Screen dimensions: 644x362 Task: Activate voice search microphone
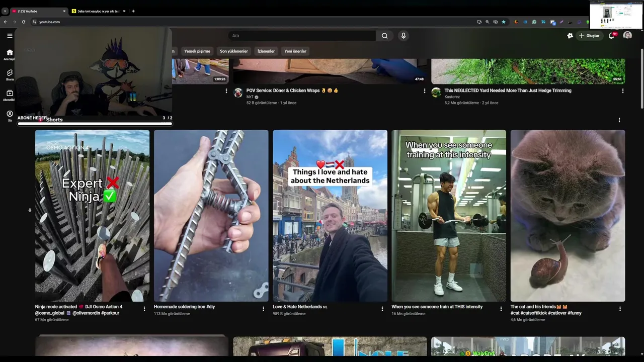403,36
